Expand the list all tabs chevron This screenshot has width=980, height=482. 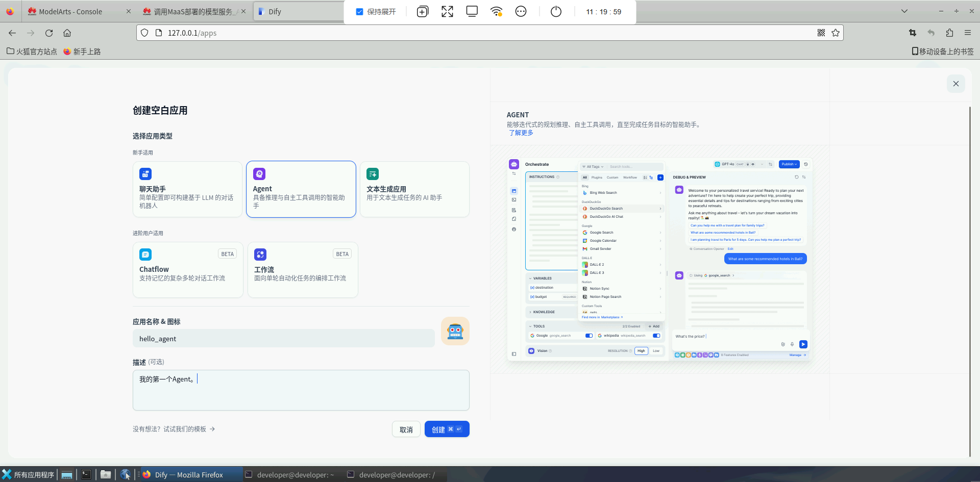904,11
